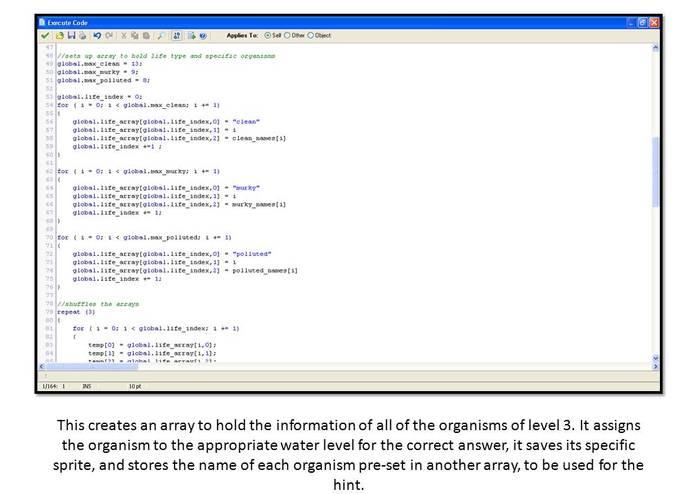Click the 'INS' indicator in status bar

tap(87, 386)
